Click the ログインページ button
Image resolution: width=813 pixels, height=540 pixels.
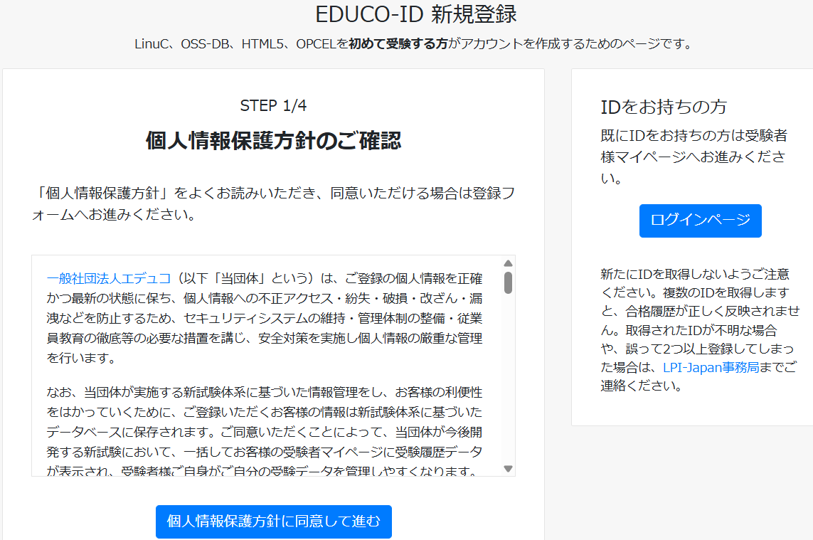(x=700, y=220)
